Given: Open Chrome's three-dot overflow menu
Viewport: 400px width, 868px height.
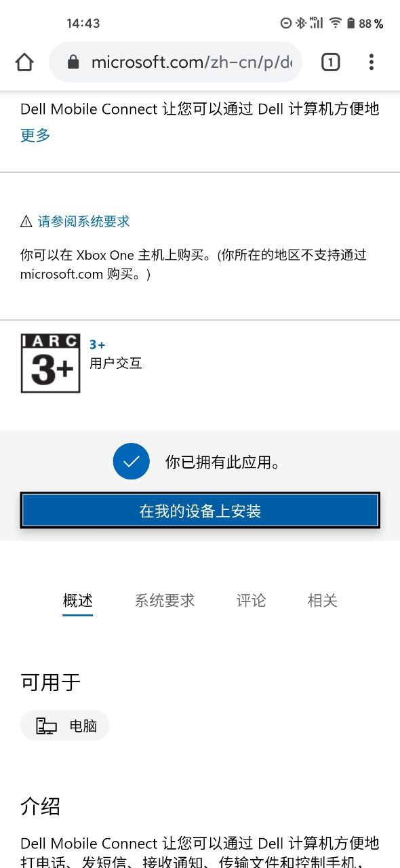Looking at the screenshot, I should click(x=371, y=62).
